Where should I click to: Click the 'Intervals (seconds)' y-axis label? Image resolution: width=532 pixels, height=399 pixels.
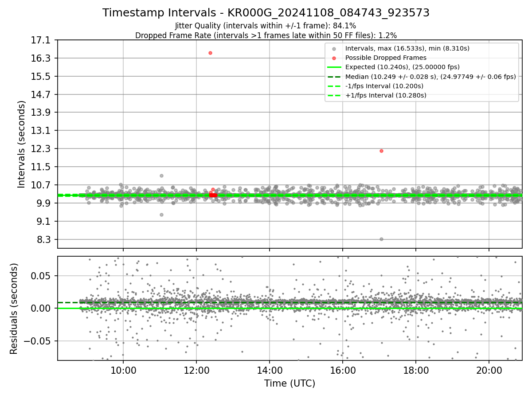21,144
